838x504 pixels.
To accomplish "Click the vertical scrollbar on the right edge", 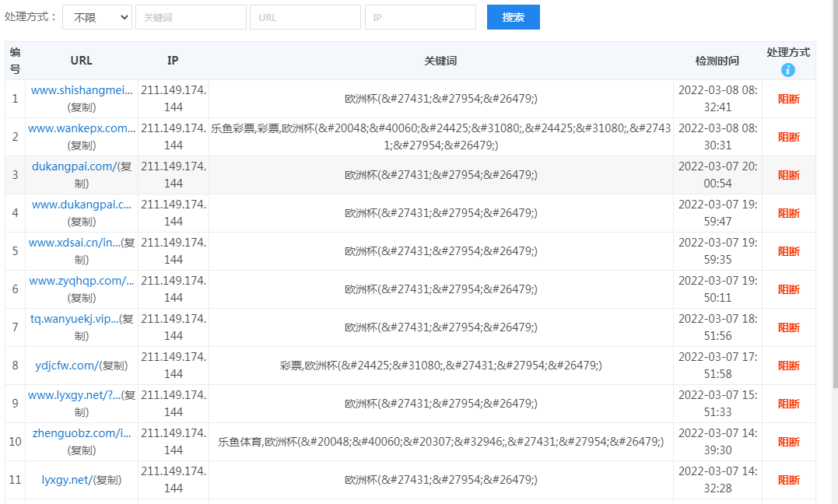I will (x=833, y=233).
